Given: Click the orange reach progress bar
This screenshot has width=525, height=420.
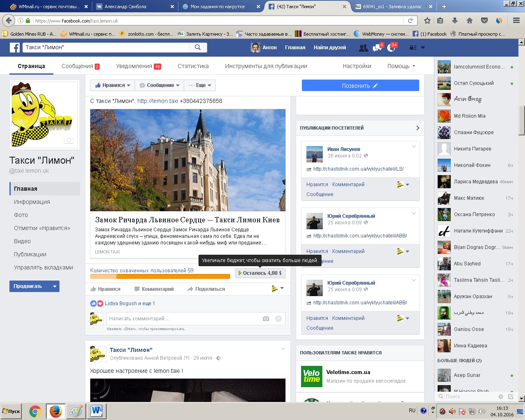Looking at the screenshot, I should coord(160,276).
